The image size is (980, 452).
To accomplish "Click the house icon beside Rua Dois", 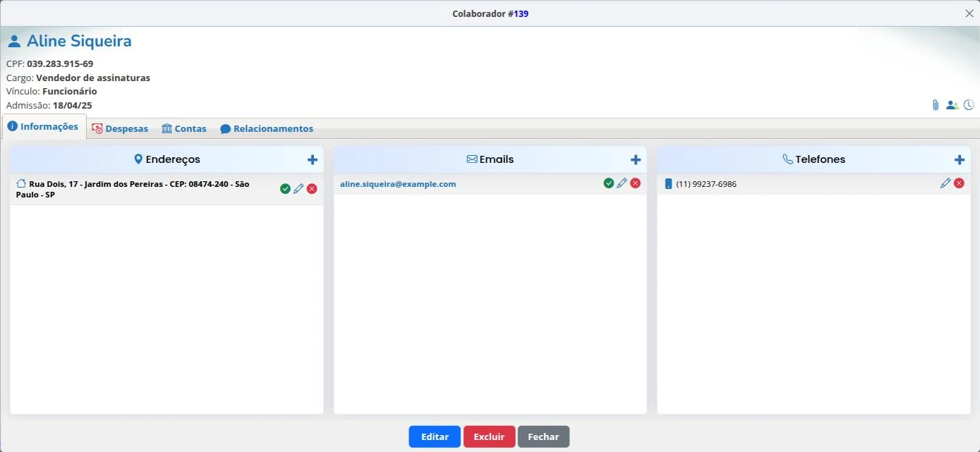I will click(21, 183).
